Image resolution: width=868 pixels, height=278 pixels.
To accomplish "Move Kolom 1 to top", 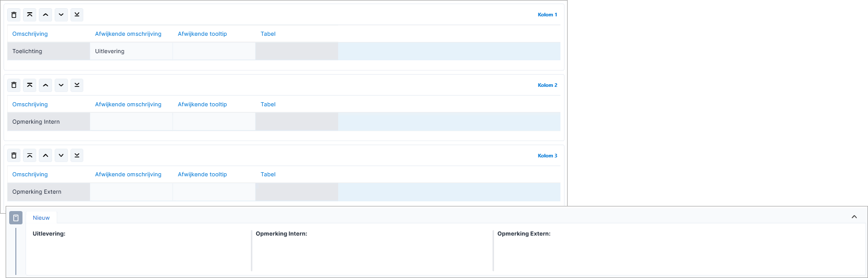I will pyautogui.click(x=30, y=15).
